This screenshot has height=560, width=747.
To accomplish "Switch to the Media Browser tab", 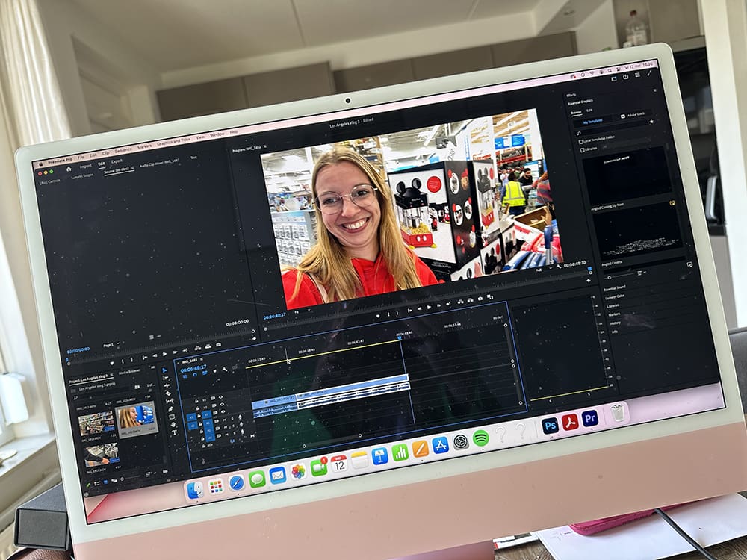I will (129, 372).
